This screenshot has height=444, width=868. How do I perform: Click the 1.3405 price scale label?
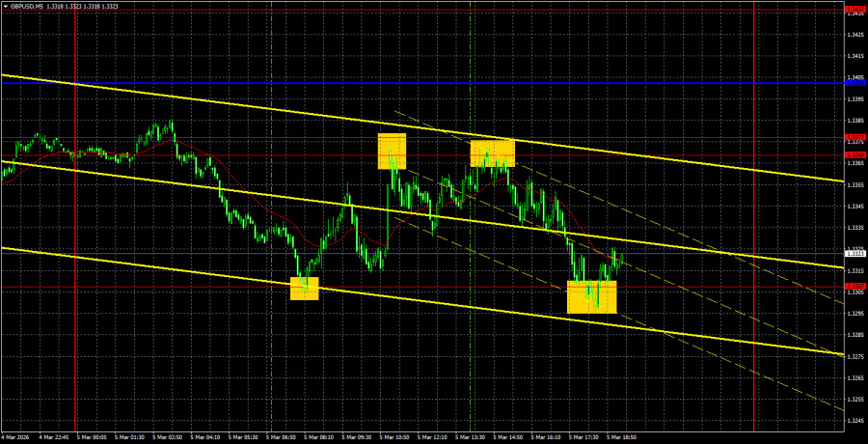pyautogui.click(x=853, y=77)
